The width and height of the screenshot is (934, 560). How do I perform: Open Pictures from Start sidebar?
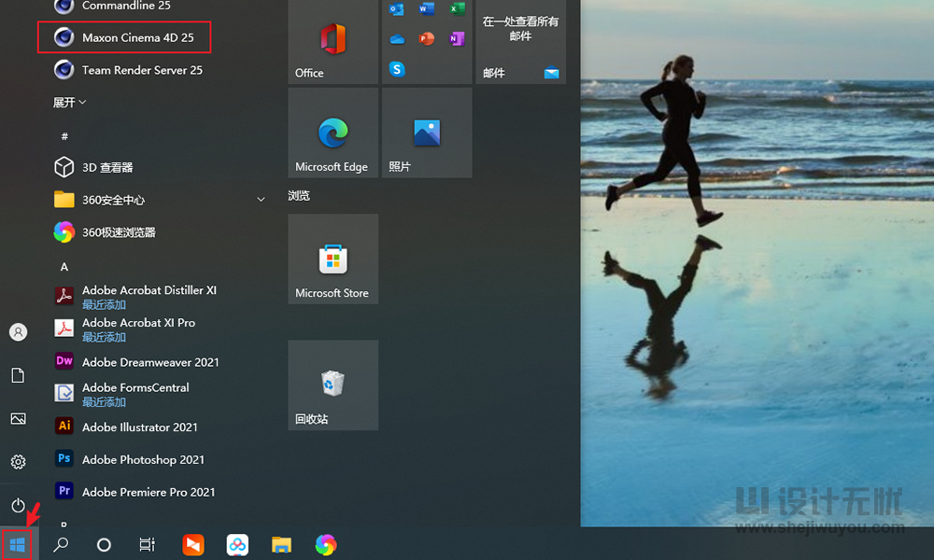pos(19,419)
